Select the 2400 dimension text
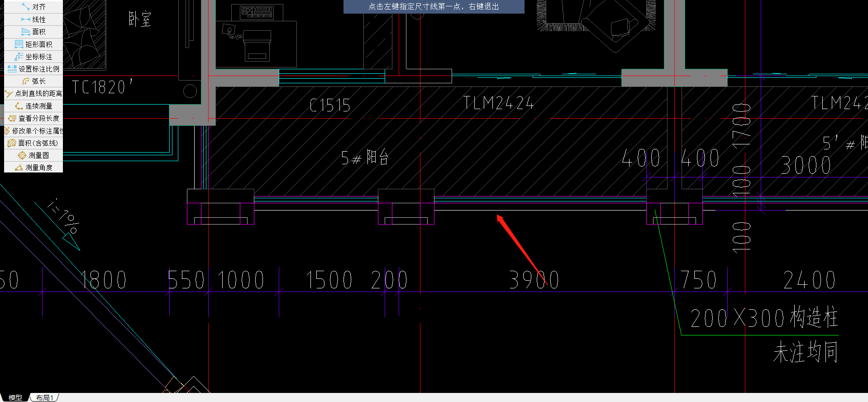Viewport: 868px width, 402px height. 810,280
